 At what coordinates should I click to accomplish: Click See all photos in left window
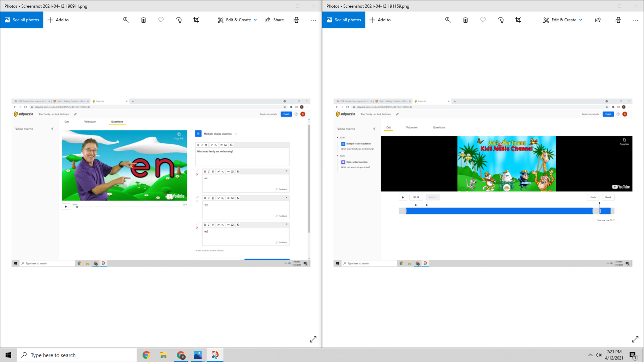22,20
